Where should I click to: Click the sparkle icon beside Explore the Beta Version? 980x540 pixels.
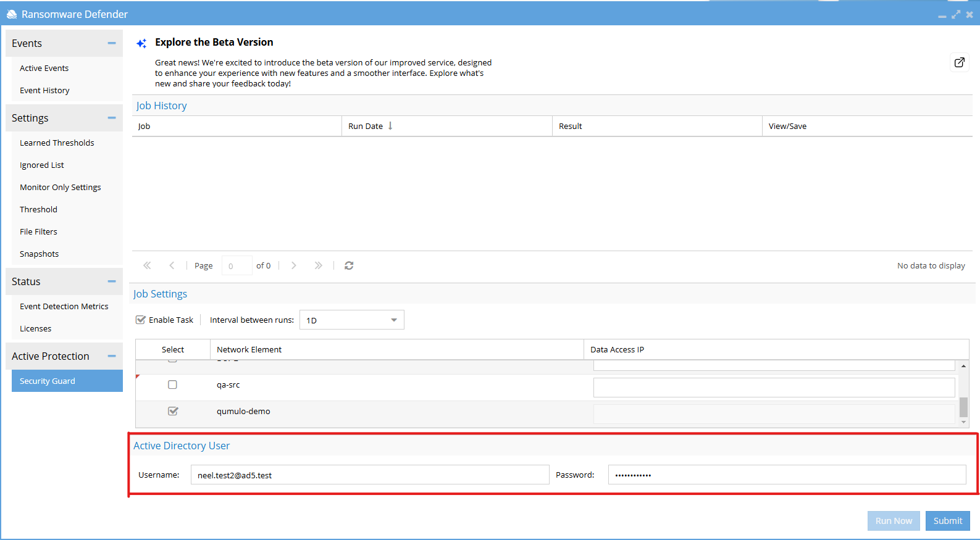(141, 43)
